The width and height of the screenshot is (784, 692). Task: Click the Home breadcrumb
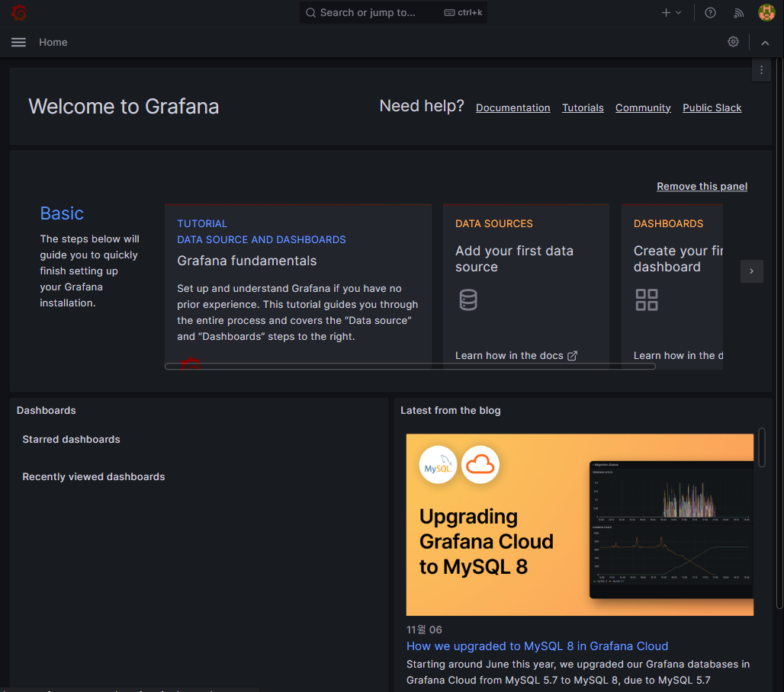click(53, 43)
